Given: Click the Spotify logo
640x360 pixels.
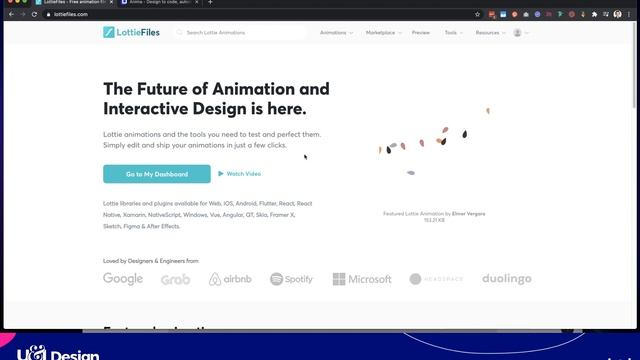Looking at the screenshot, I should coord(291,279).
